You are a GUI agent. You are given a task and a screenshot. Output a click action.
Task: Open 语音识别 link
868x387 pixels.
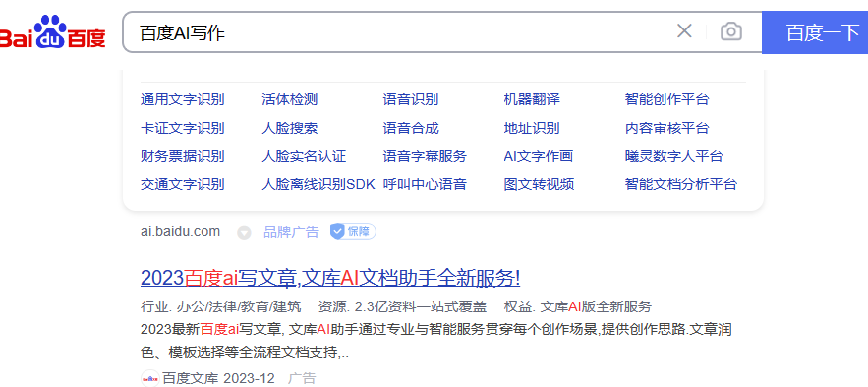[x=411, y=99]
